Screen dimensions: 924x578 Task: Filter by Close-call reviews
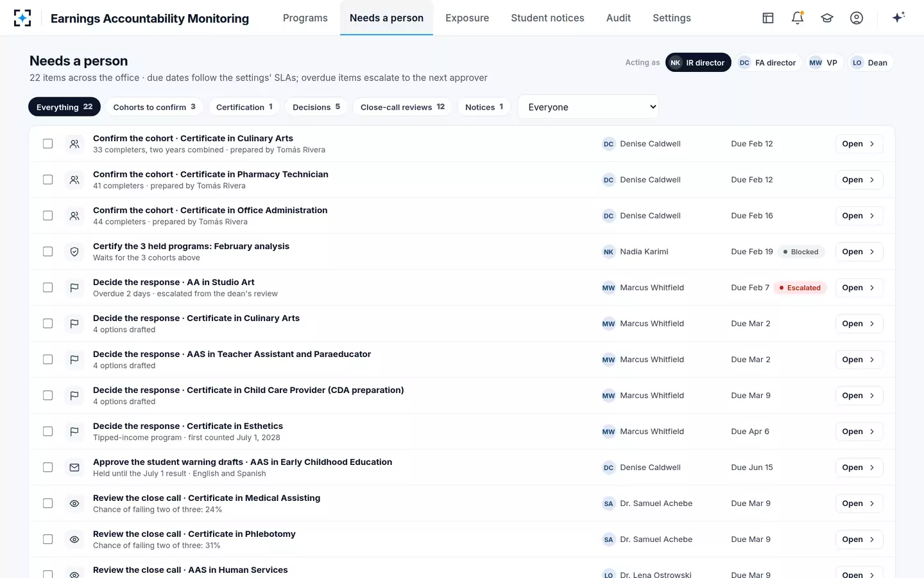(x=402, y=107)
